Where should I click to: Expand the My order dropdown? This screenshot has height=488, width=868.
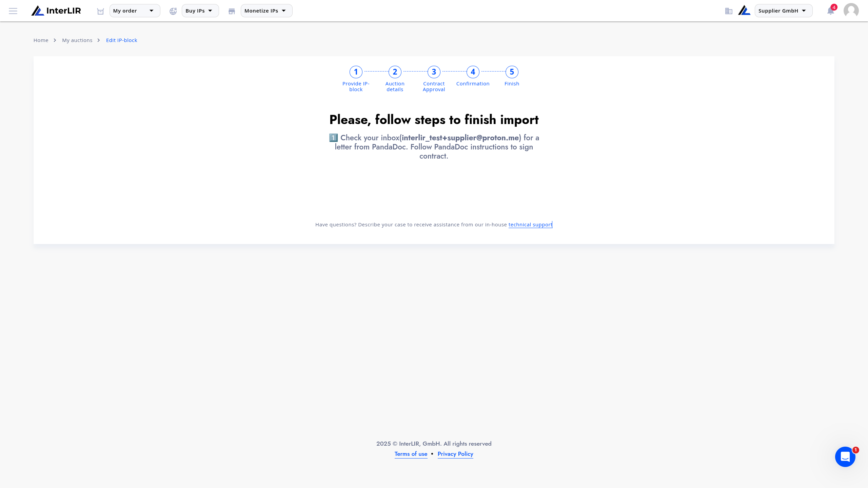(135, 11)
